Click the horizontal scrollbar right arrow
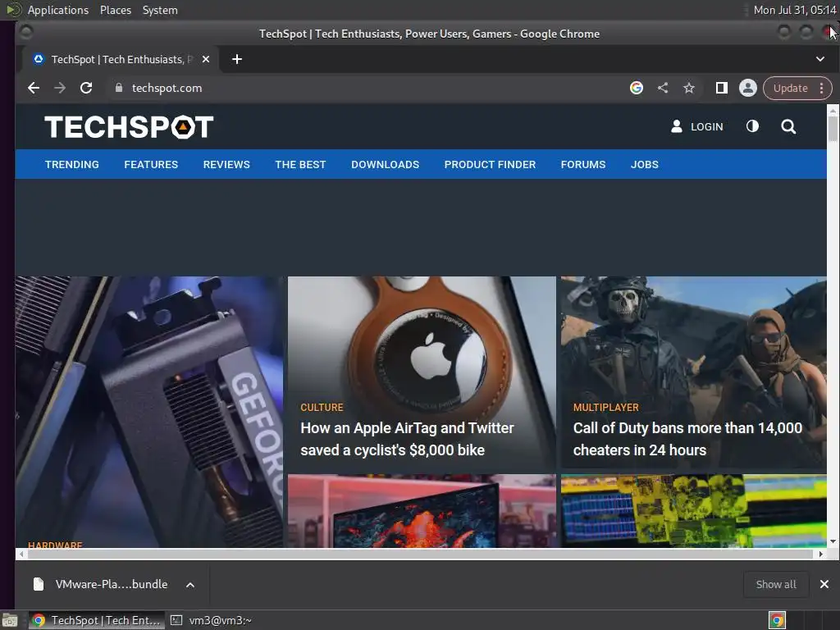The height and width of the screenshot is (630, 840). pos(820,554)
